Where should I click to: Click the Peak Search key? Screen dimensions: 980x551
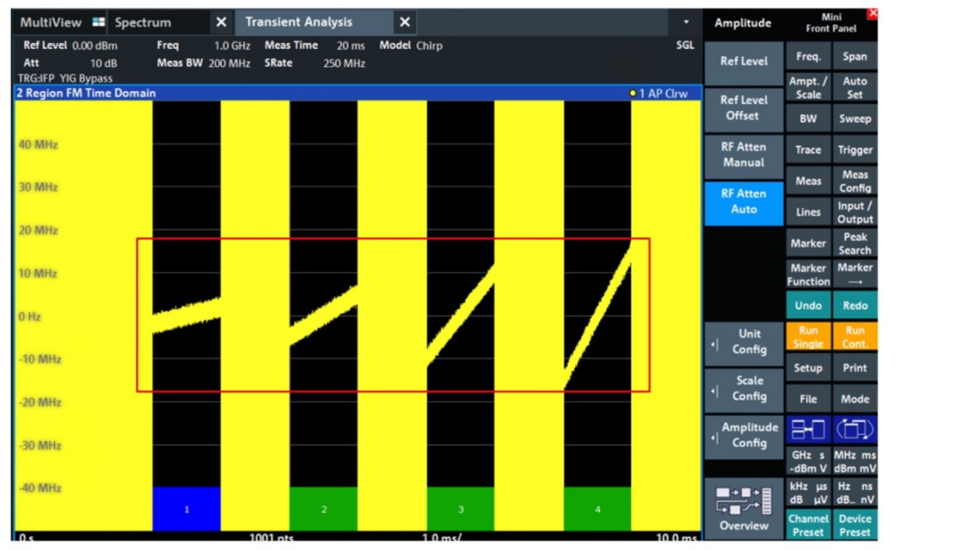pyautogui.click(x=854, y=243)
